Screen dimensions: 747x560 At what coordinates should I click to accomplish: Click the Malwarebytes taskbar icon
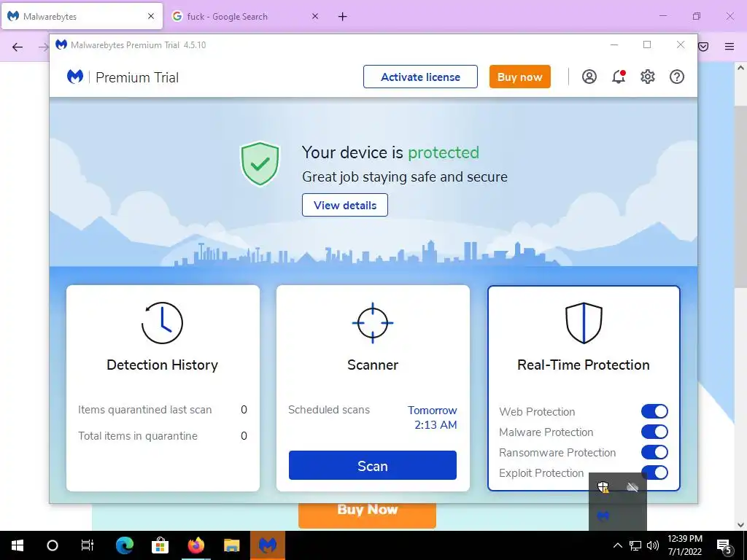pyautogui.click(x=267, y=545)
